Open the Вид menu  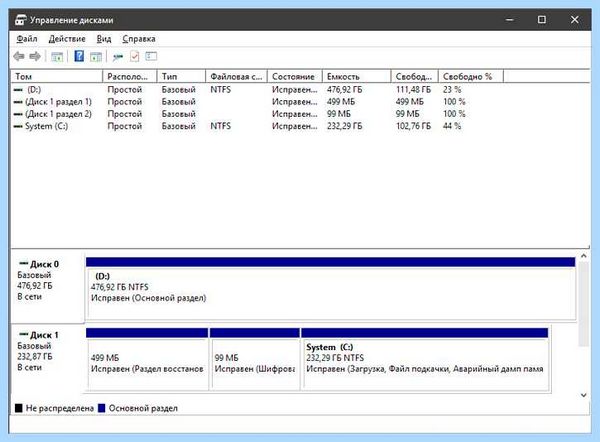point(104,39)
